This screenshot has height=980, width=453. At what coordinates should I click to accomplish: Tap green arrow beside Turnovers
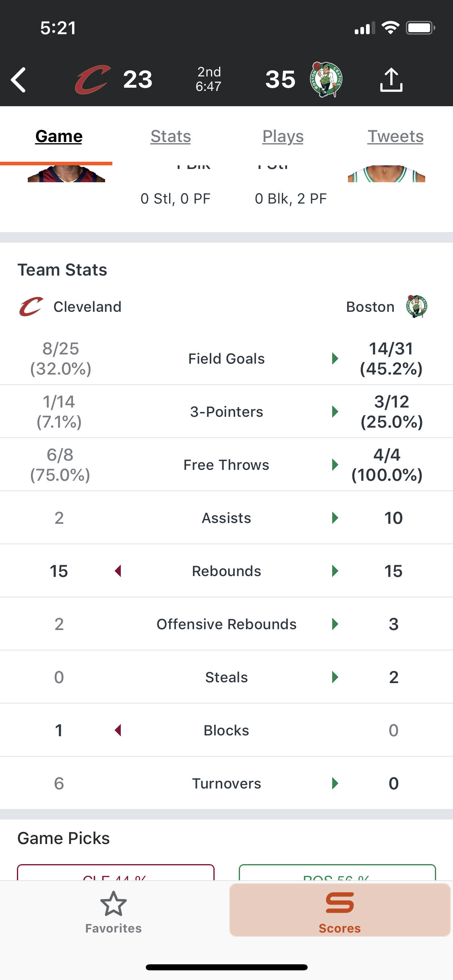(x=335, y=783)
